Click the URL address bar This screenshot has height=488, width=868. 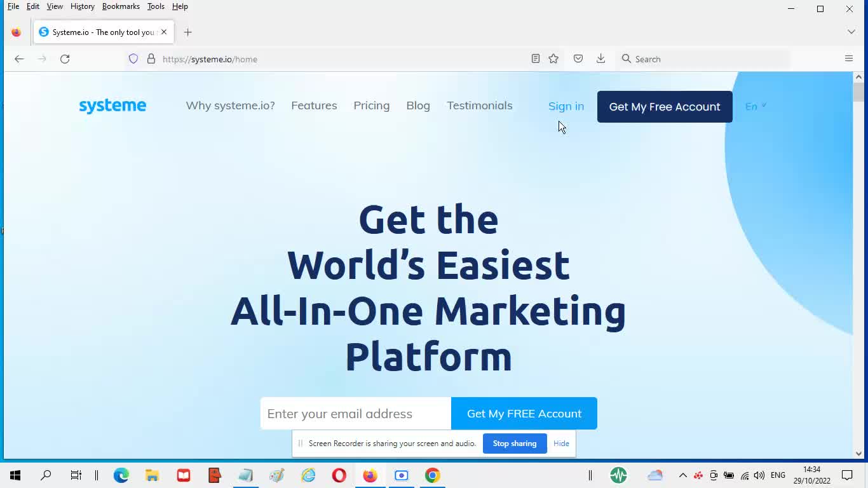click(343, 59)
